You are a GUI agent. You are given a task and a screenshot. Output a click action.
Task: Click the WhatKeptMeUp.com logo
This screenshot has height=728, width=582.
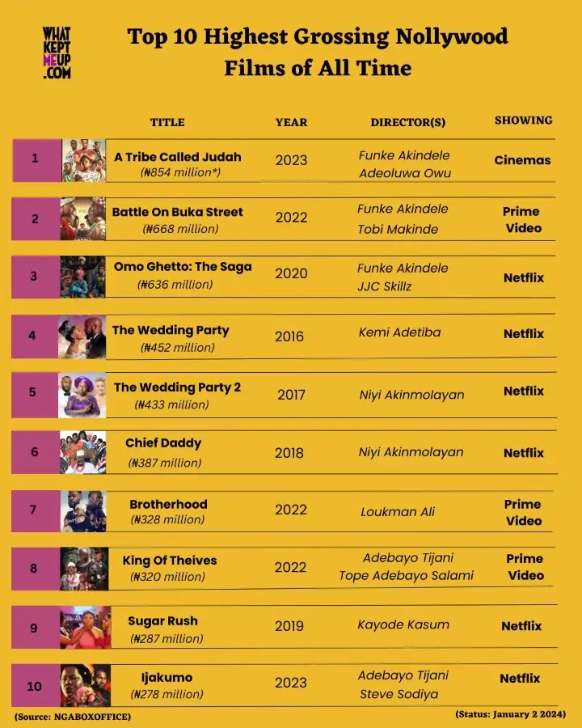[57, 53]
